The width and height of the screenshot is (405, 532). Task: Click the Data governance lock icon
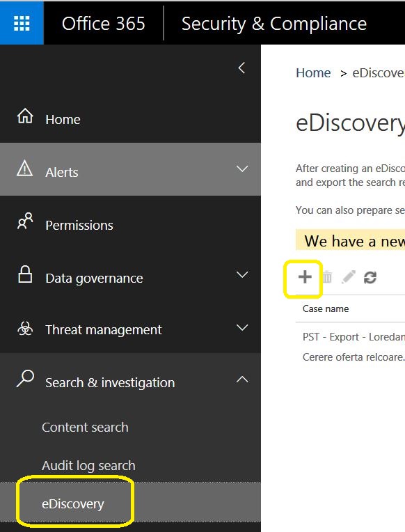click(25, 274)
